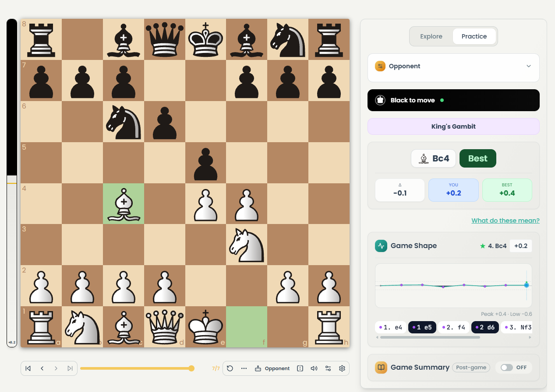Expand the Opponent dropdown chevron
This screenshot has width=555, height=392.
click(x=529, y=66)
